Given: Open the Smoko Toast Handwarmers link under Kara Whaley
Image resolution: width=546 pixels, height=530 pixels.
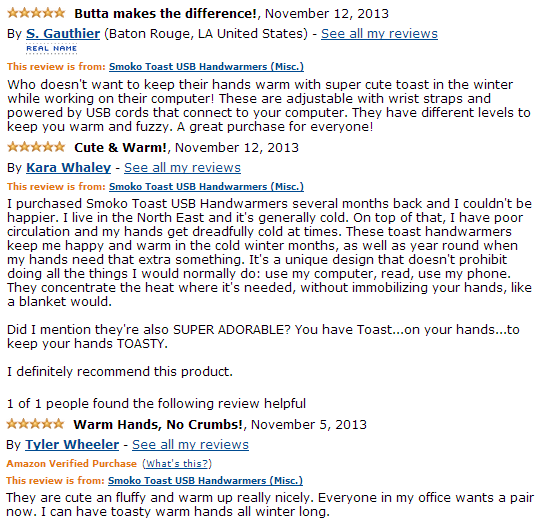Looking at the screenshot, I should tap(206, 187).
